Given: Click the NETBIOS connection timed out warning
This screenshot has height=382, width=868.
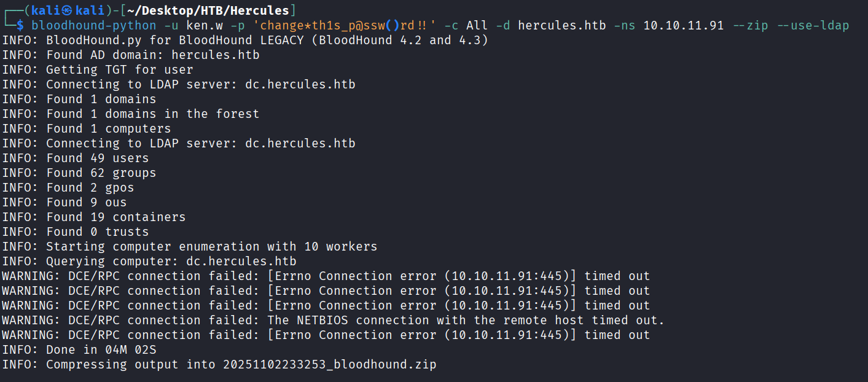Looking at the screenshot, I should tap(333, 320).
